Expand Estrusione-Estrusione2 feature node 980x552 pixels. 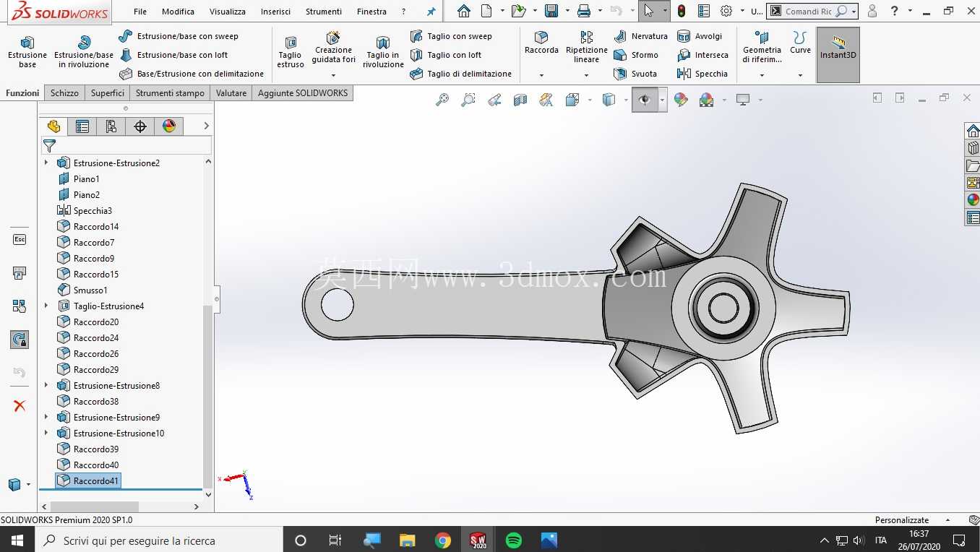(x=46, y=163)
